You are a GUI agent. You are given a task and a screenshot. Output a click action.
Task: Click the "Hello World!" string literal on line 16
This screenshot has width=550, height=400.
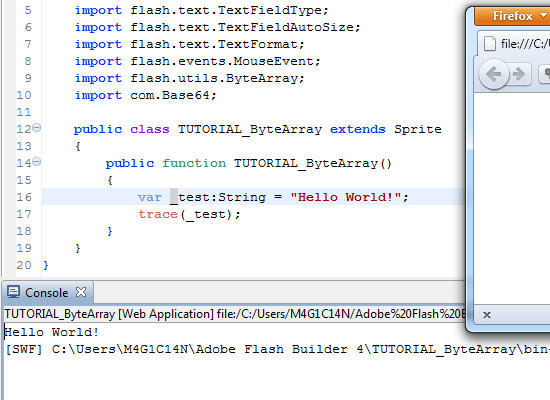click(x=346, y=197)
